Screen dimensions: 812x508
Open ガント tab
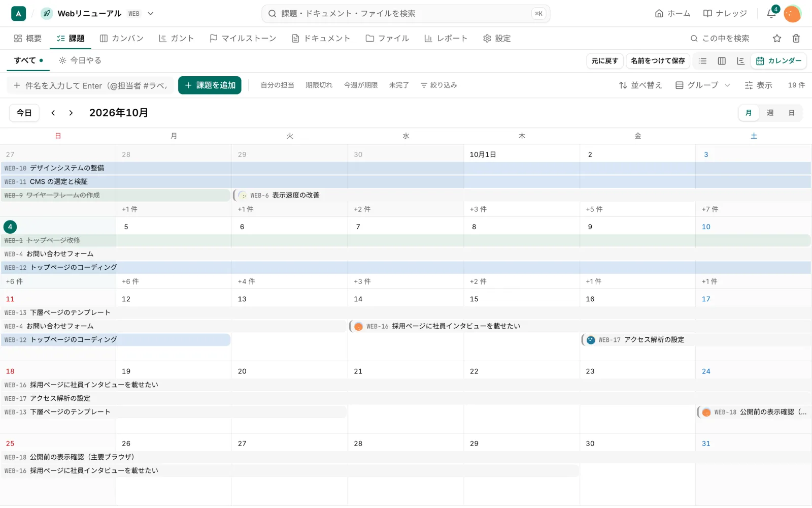[176, 38]
